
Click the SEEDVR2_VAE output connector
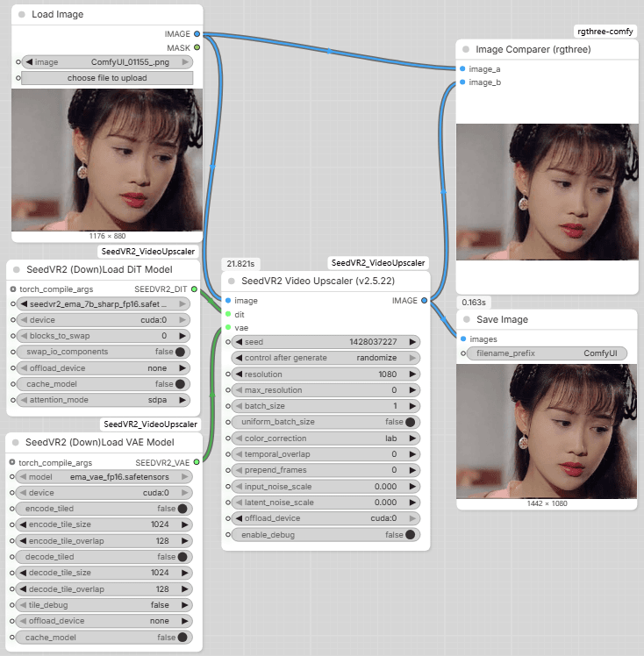tap(194, 462)
